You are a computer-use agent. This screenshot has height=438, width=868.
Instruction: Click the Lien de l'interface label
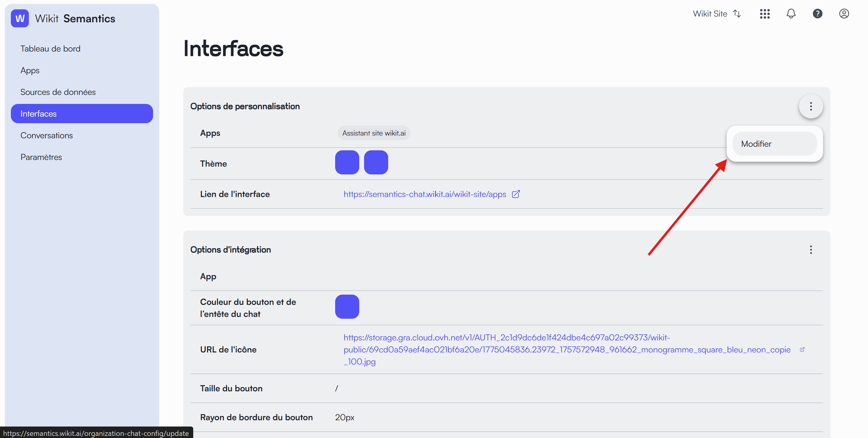235,194
